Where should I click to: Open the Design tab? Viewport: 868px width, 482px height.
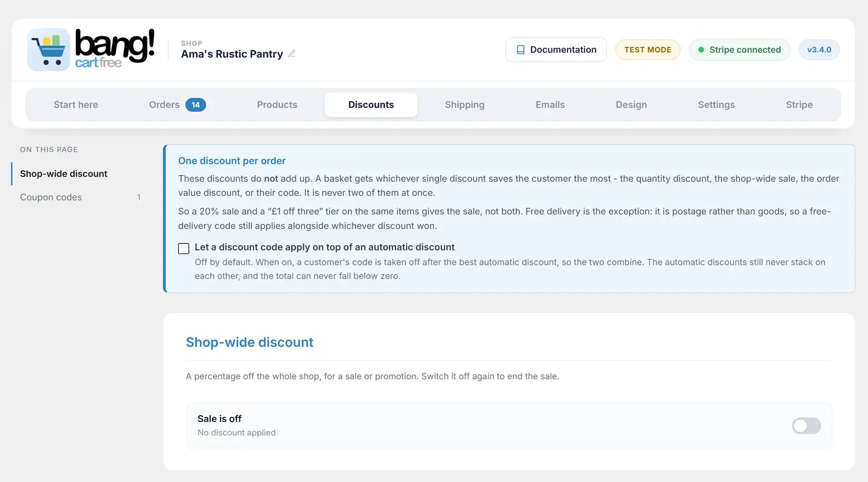pos(631,105)
